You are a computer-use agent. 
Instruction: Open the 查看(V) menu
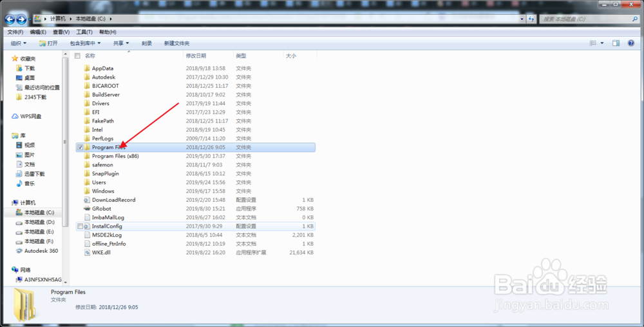[61, 32]
